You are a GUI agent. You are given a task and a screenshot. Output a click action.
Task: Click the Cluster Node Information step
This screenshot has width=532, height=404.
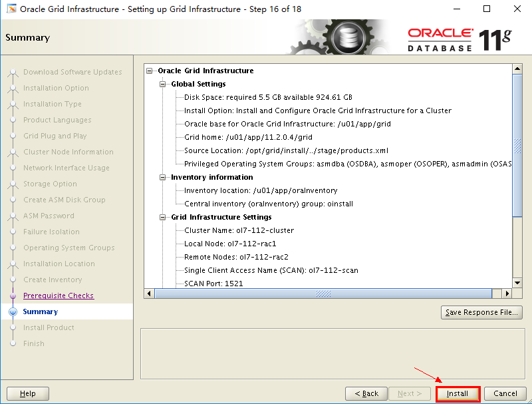point(68,152)
